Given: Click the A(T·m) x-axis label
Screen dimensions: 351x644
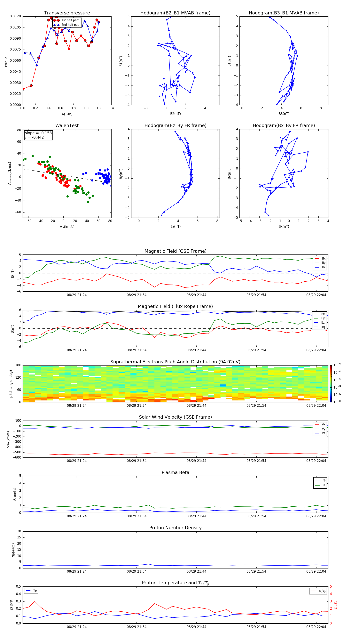Looking at the screenshot, I should [x=67, y=114].
